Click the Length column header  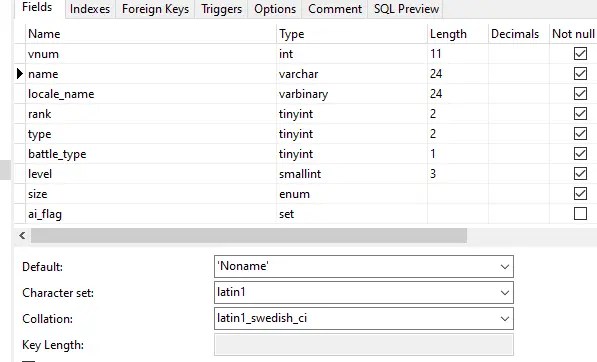pyautogui.click(x=458, y=34)
